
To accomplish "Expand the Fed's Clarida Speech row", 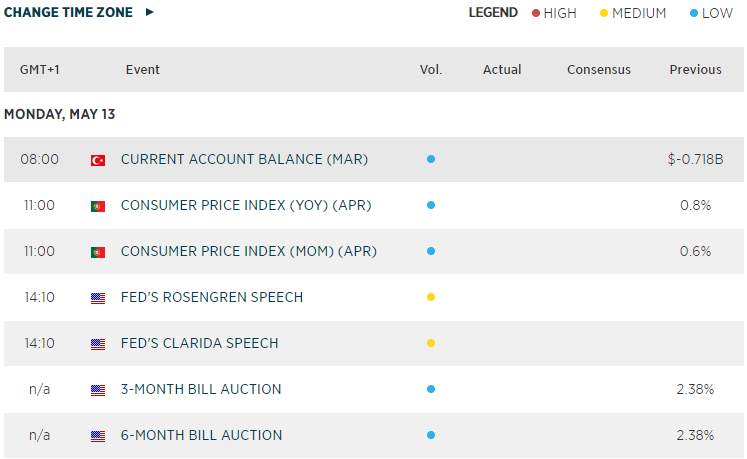I will pos(199,343).
